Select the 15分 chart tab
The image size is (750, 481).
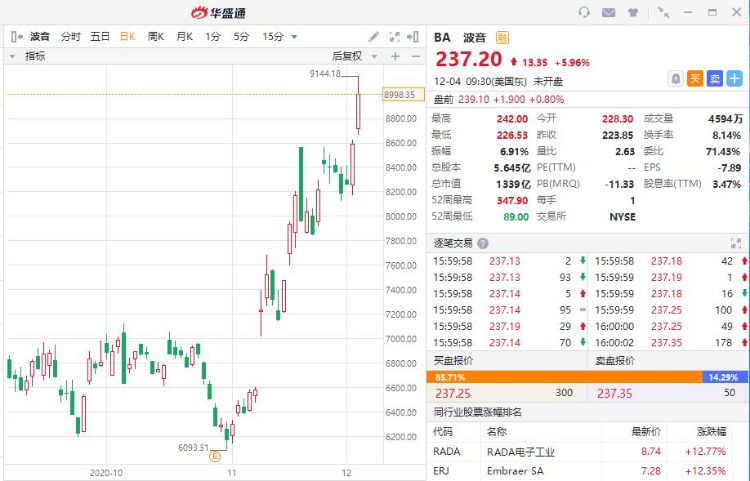coord(273,36)
